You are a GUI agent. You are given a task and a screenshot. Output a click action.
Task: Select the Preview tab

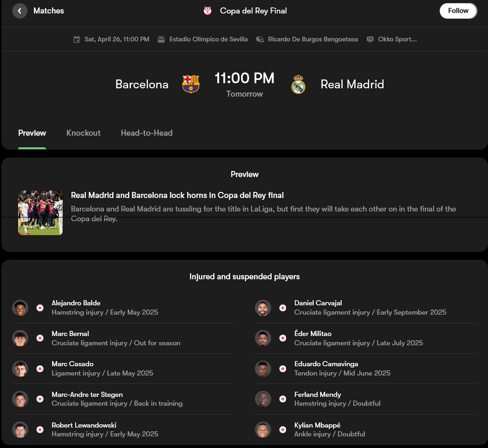tap(32, 133)
